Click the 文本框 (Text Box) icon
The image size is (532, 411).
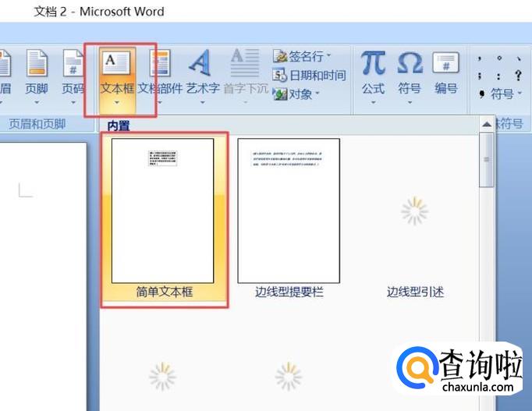click(x=117, y=62)
